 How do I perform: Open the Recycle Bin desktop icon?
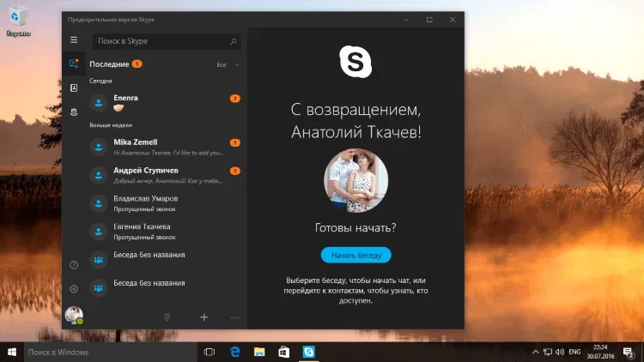pos(18,21)
